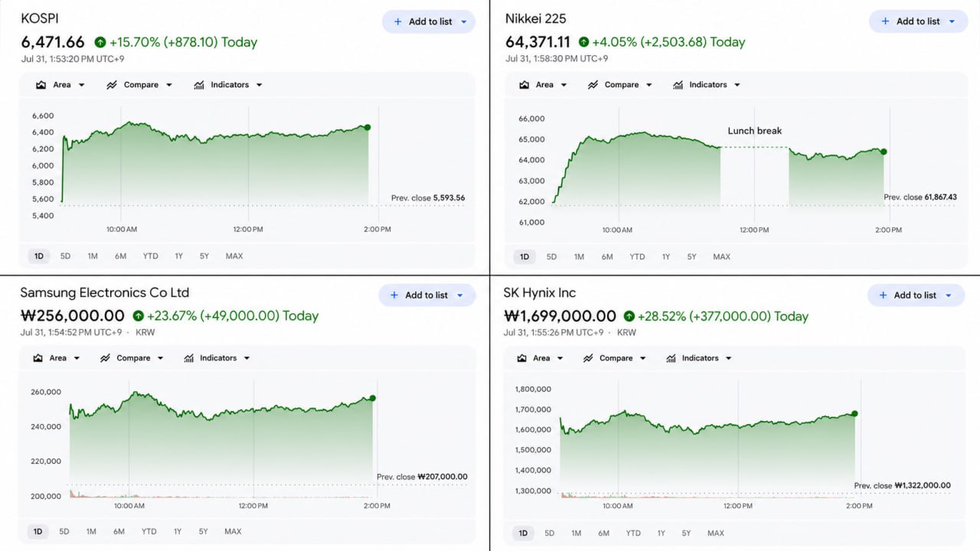The height and width of the screenshot is (551, 980).
Task: Click the Indicators icon in KOSPI panel
Action: click(199, 85)
